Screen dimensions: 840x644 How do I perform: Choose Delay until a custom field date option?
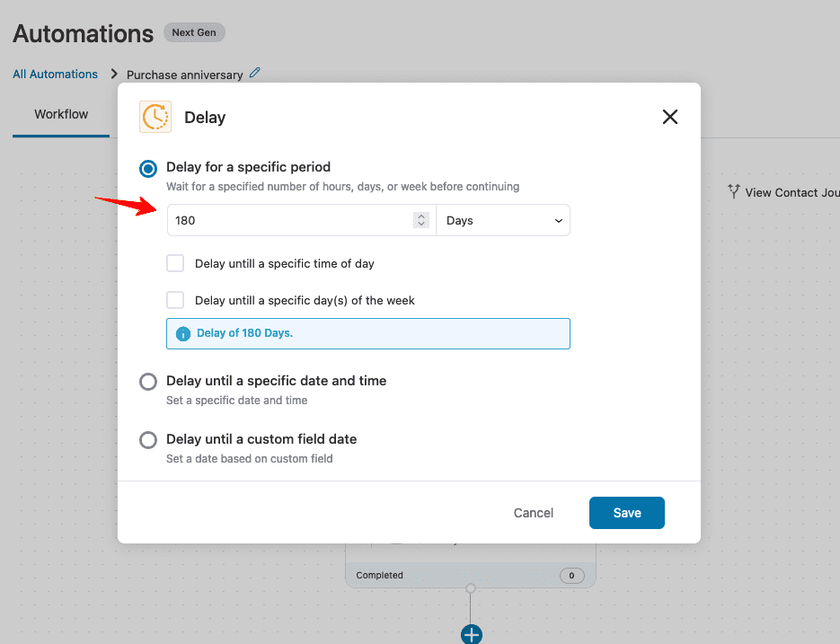pyautogui.click(x=148, y=440)
